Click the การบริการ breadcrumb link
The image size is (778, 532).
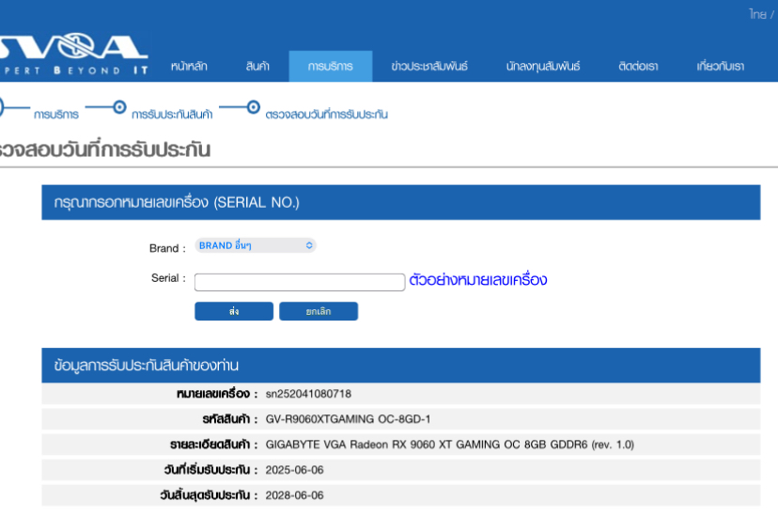click(x=56, y=115)
